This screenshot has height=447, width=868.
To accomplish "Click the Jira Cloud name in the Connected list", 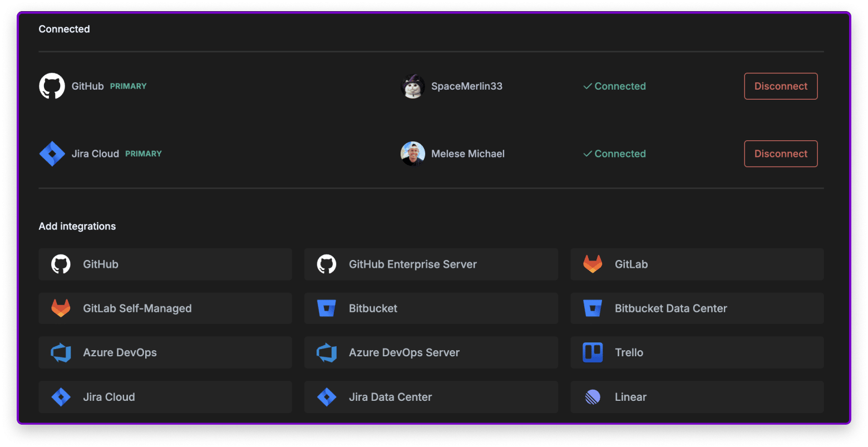I will tap(95, 154).
